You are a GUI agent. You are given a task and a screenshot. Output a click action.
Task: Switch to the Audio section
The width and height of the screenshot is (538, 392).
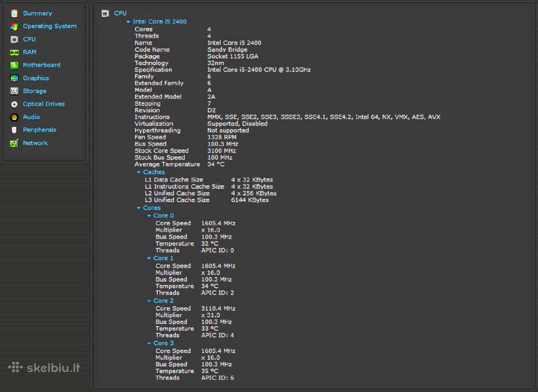(x=31, y=117)
